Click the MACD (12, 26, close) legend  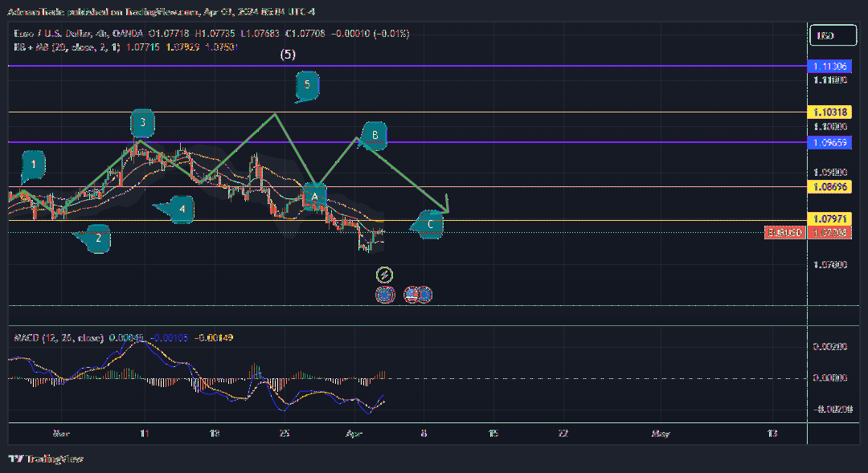(x=59, y=337)
